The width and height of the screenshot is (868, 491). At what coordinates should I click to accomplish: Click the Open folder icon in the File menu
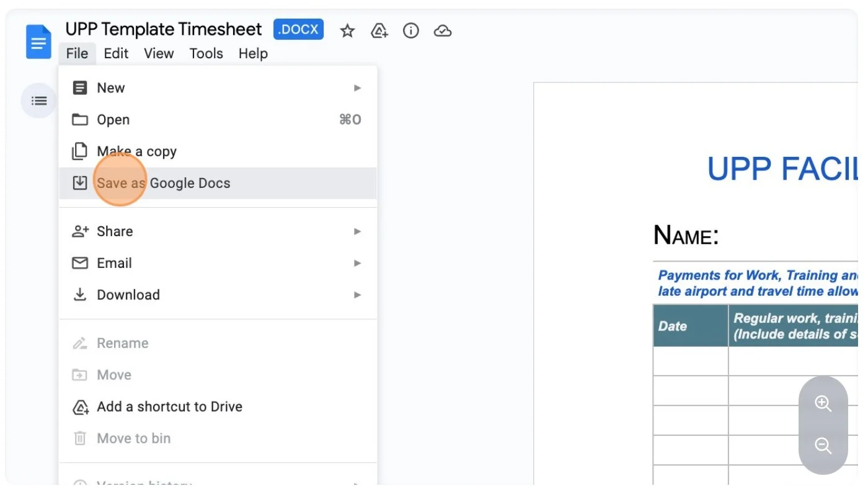point(80,120)
